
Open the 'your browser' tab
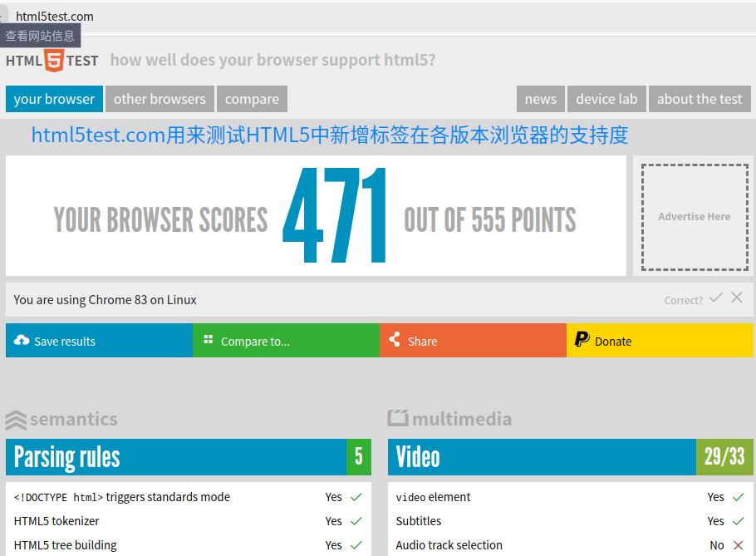(55, 99)
